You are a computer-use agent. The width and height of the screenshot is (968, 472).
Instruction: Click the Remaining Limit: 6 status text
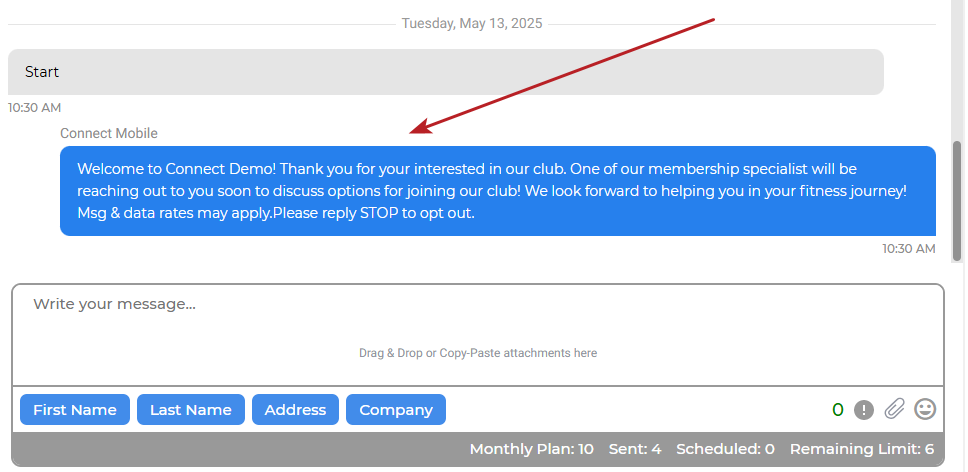coord(862,449)
